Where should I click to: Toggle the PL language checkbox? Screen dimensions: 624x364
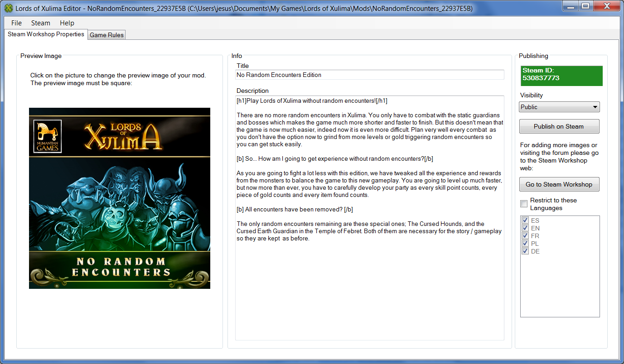tap(525, 244)
